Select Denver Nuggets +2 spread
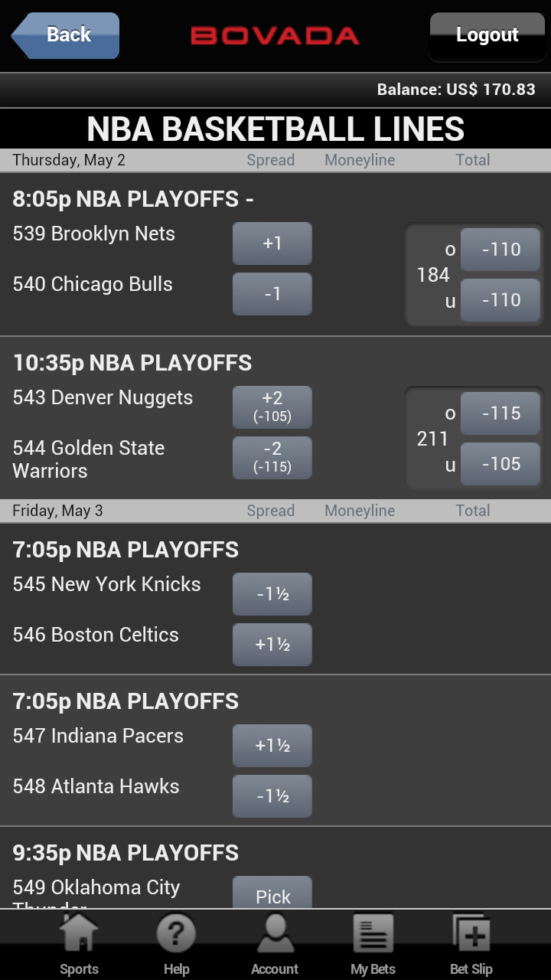This screenshot has height=980, width=551. (x=272, y=407)
